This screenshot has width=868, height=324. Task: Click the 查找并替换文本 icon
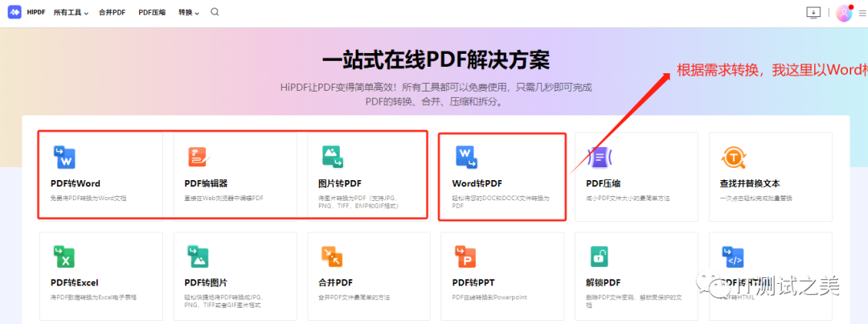coord(733,156)
